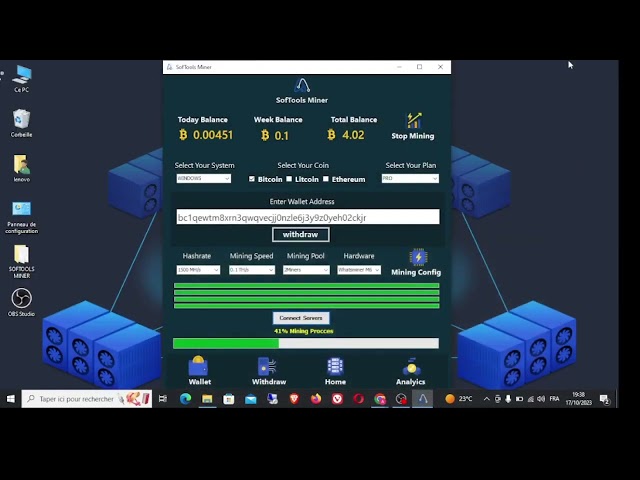Launch Microsoft Edge from taskbar
The height and width of the screenshot is (480, 640).
pos(185,399)
